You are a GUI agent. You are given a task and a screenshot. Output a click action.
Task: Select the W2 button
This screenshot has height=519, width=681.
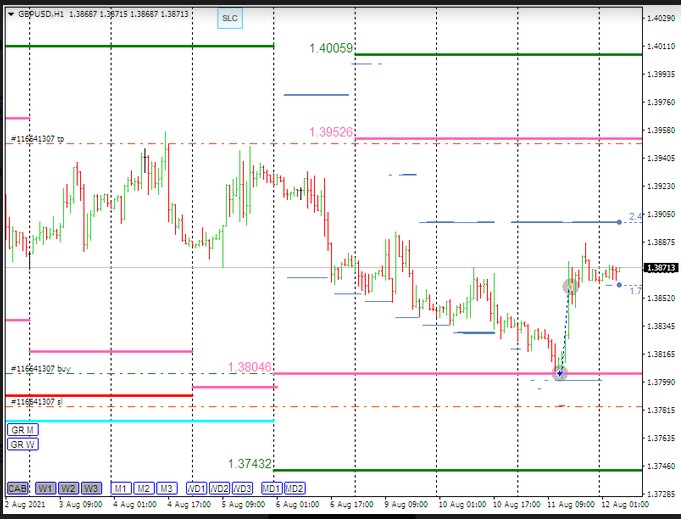click(68, 488)
